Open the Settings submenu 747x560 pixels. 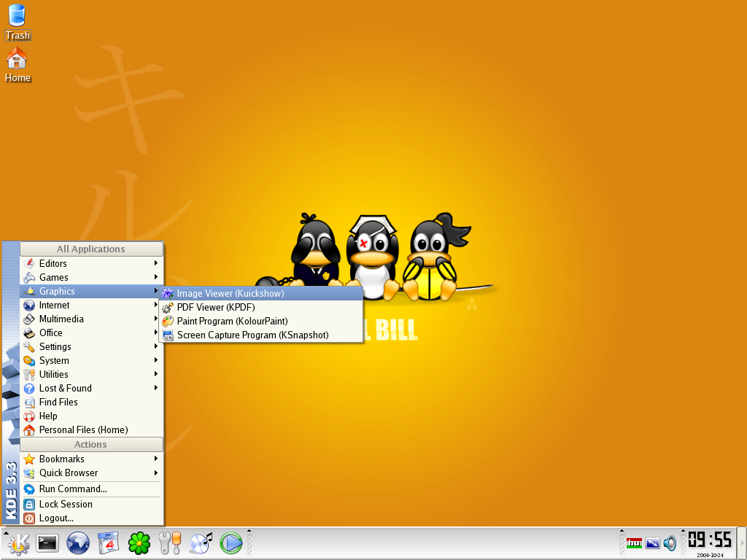point(91,346)
